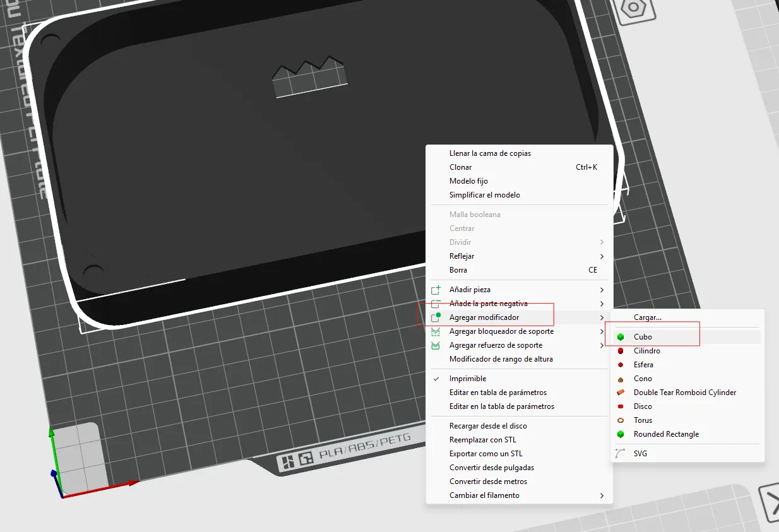779x532 pixels.
Task: Expand the Reflejar submenu arrow
Action: [x=602, y=256]
